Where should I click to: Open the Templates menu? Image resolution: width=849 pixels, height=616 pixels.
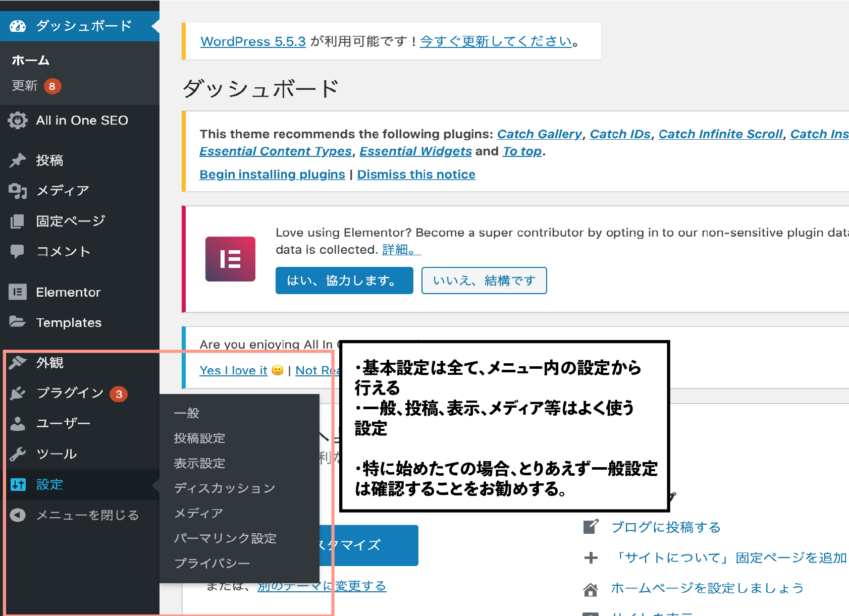(x=80, y=322)
